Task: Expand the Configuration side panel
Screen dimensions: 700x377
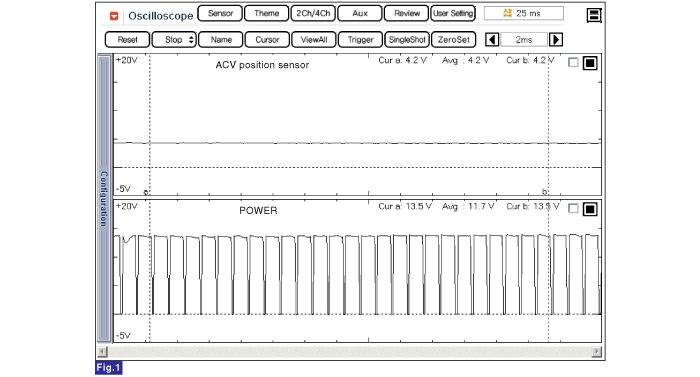Action: click(104, 198)
